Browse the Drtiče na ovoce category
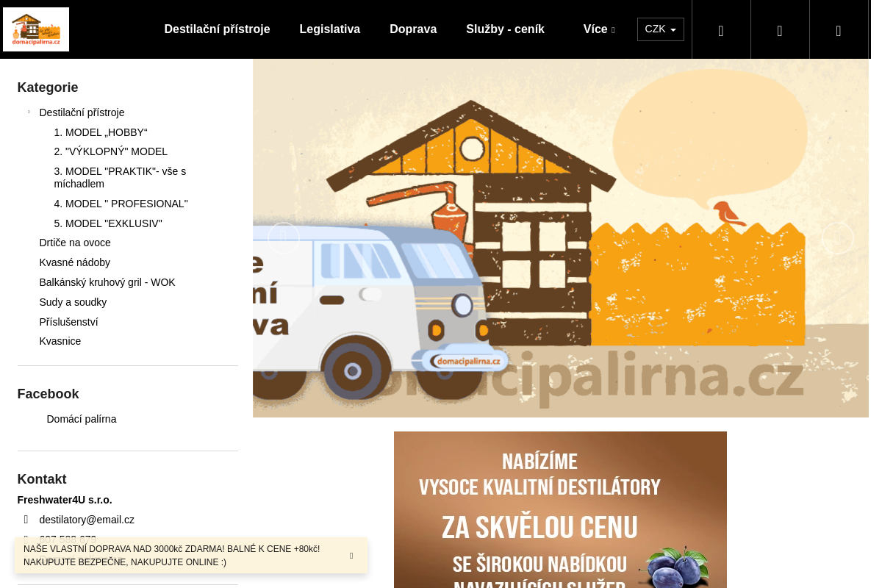Screen dimensions: 882x588 tap(75, 243)
